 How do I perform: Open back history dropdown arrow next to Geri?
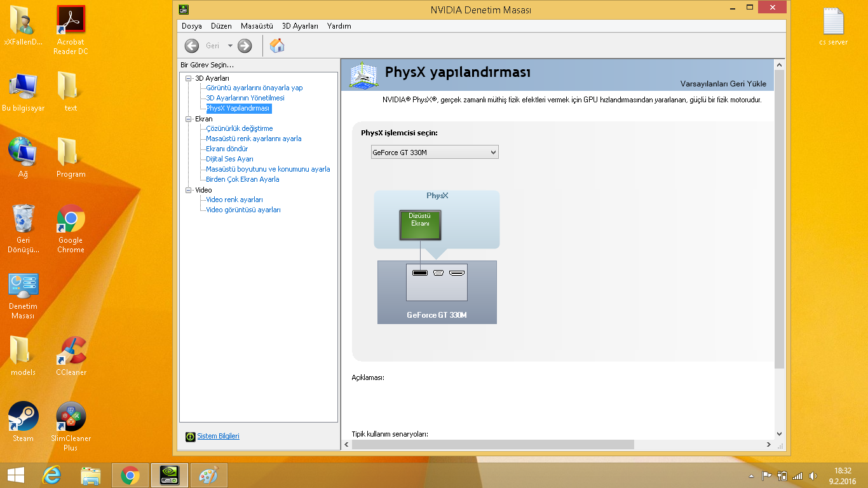tap(230, 46)
